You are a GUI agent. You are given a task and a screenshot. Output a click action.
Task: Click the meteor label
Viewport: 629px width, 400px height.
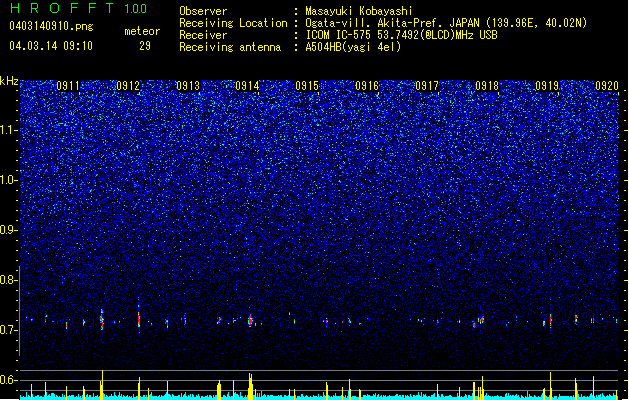pos(142,31)
